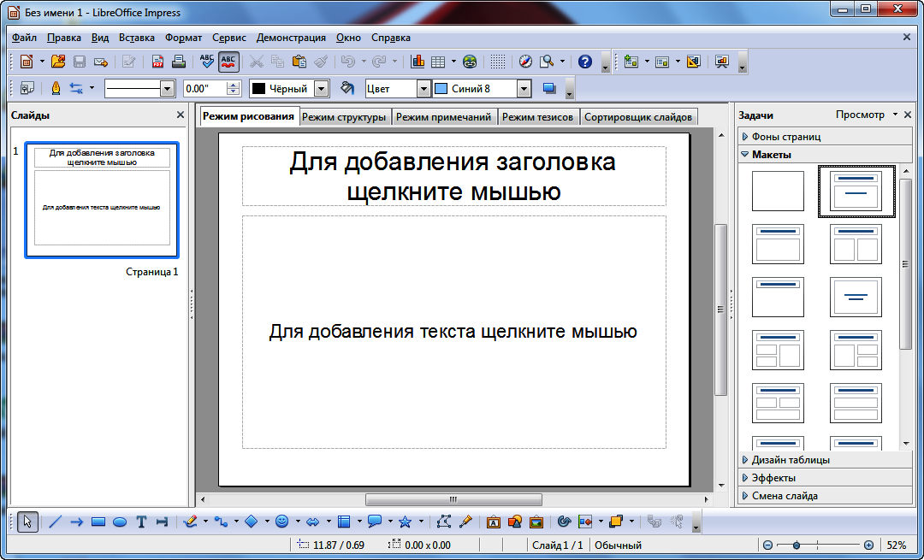Click the zoom out minus button

click(x=767, y=545)
